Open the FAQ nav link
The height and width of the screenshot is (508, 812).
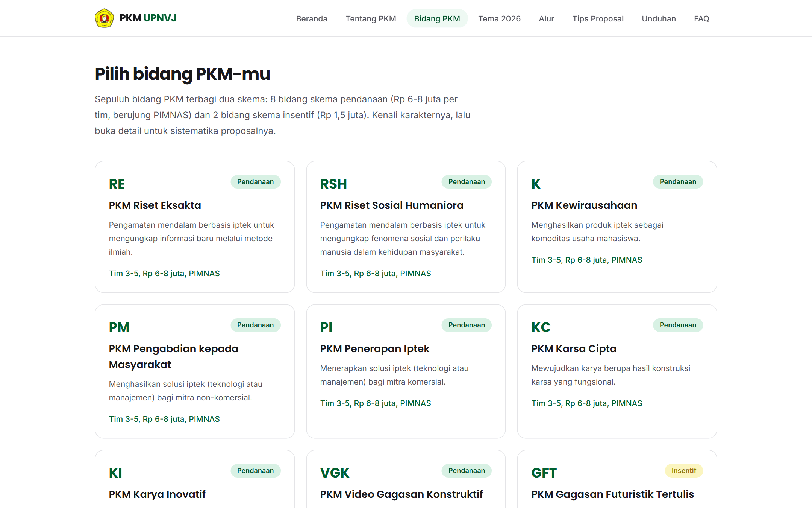coord(701,18)
